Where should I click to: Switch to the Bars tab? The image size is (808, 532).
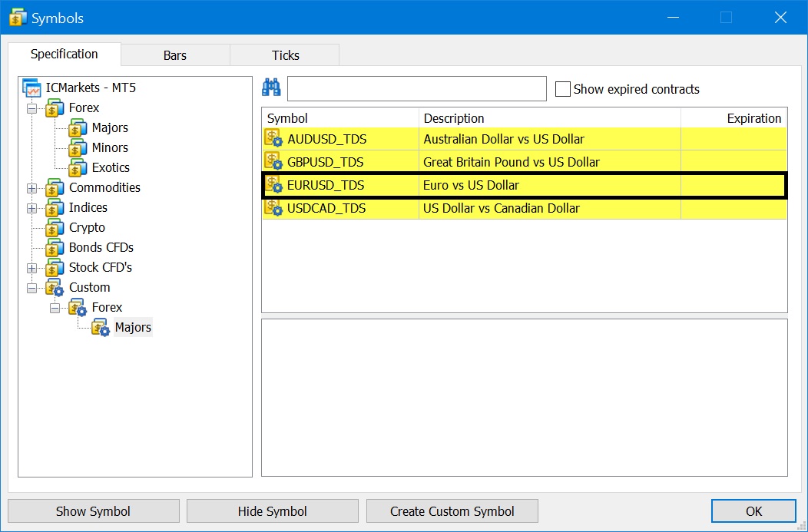click(x=175, y=55)
